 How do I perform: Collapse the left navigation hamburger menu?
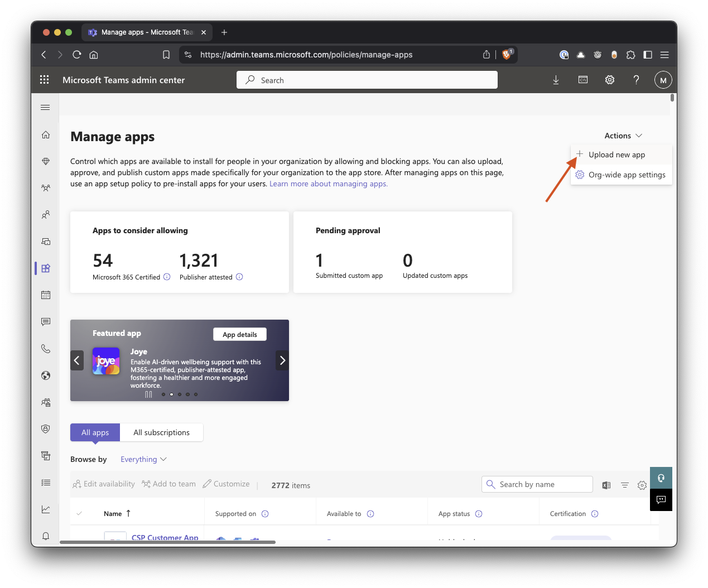[x=46, y=107]
